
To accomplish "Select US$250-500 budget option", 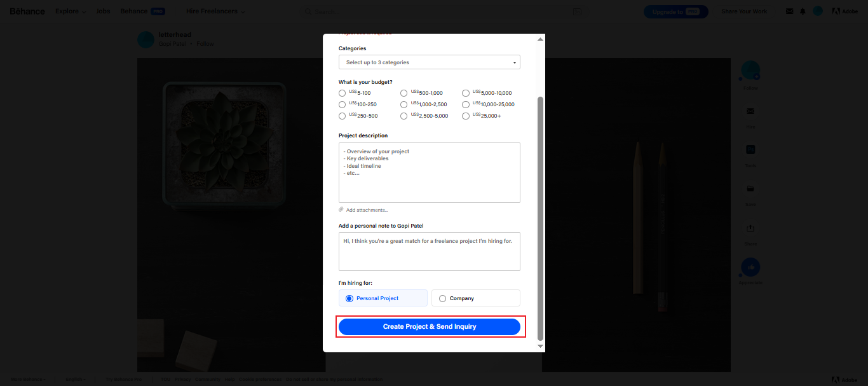I will click(342, 116).
